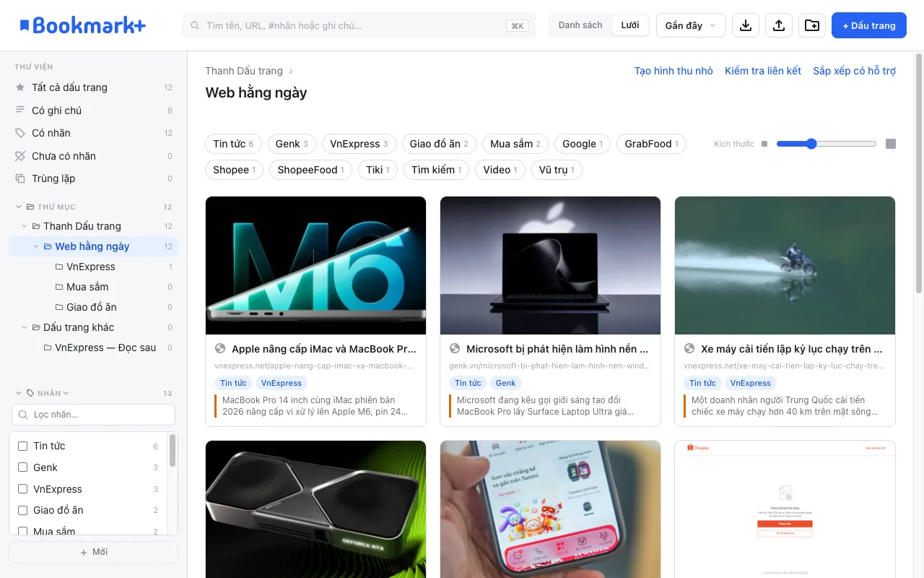Open the Gần đây sort dropdown
This screenshot has width=924, height=578.
pyautogui.click(x=691, y=25)
